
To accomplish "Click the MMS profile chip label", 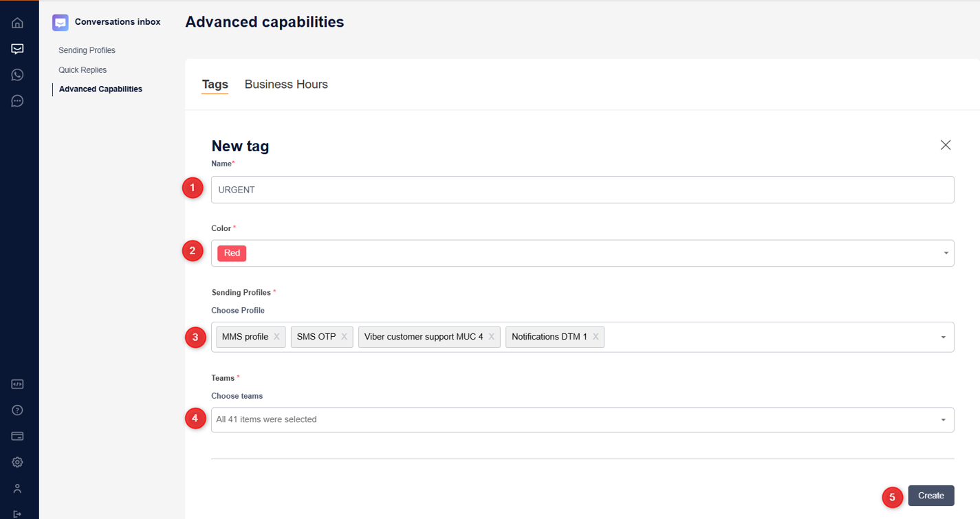I will click(245, 337).
